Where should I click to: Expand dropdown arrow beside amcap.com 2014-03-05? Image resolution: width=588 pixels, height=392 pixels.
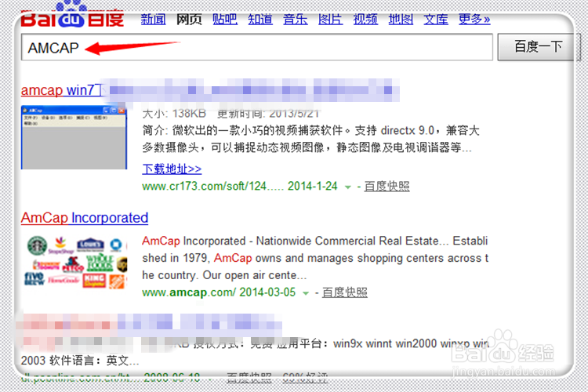[x=306, y=293]
